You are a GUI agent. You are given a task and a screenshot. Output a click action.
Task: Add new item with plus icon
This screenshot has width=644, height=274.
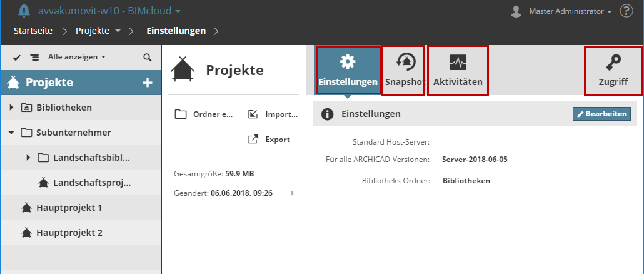point(148,82)
